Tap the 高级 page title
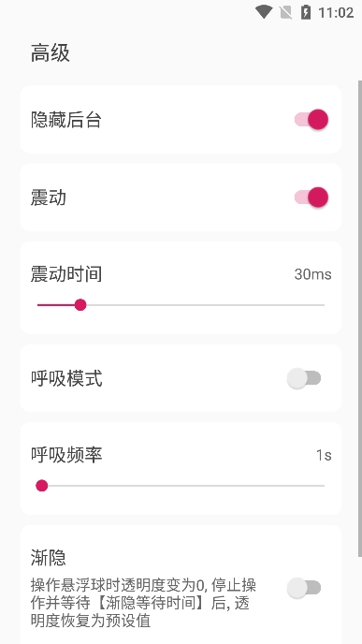 click(x=51, y=53)
